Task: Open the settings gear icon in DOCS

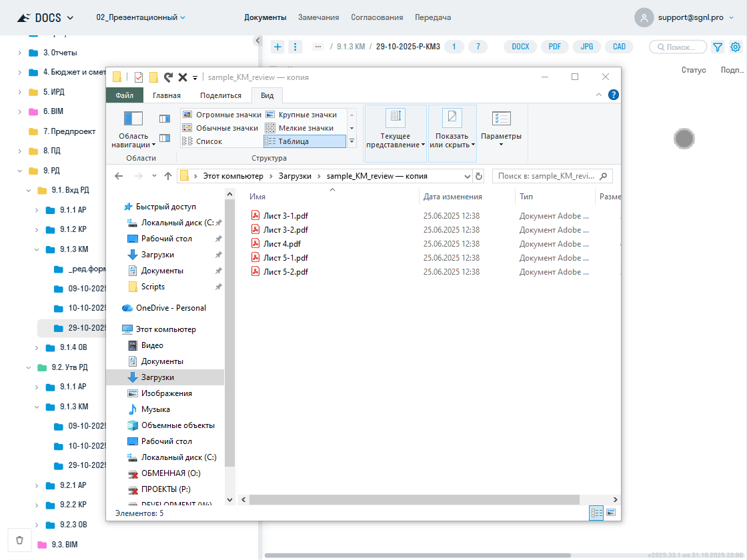Action: click(736, 47)
